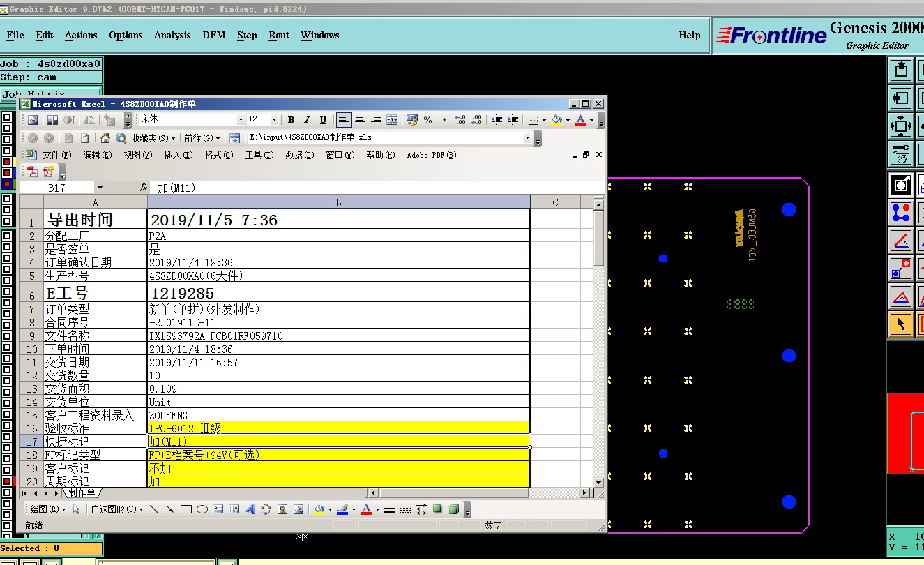This screenshot has width=924, height=565.
Task: Open the 前往 (Go) dropdown
Action: [x=202, y=138]
